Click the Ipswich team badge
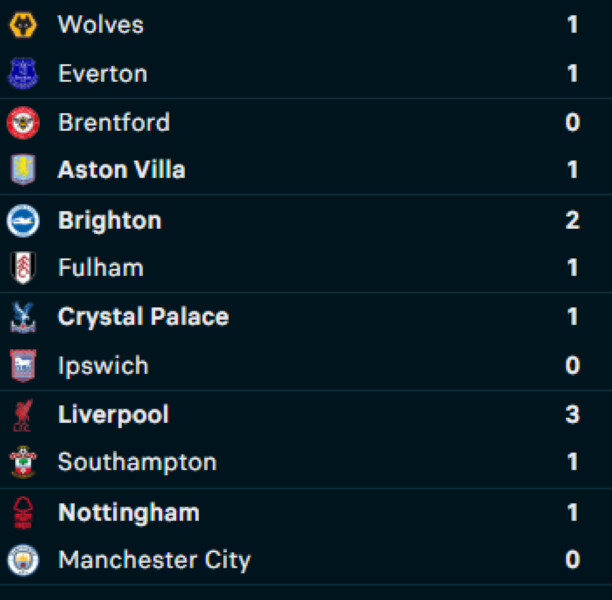The image size is (612, 600). [22, 366]
